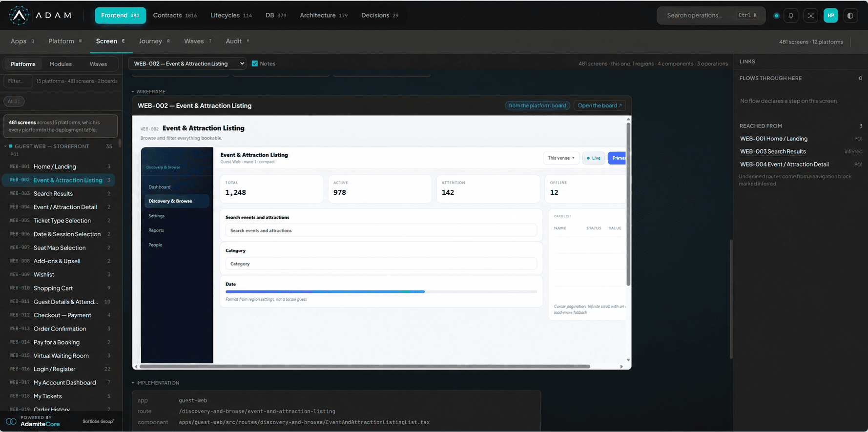Viewport: 868px width, 432px height.
Task: Click the ADAM logo icon
Action: (x=19, y=16)
